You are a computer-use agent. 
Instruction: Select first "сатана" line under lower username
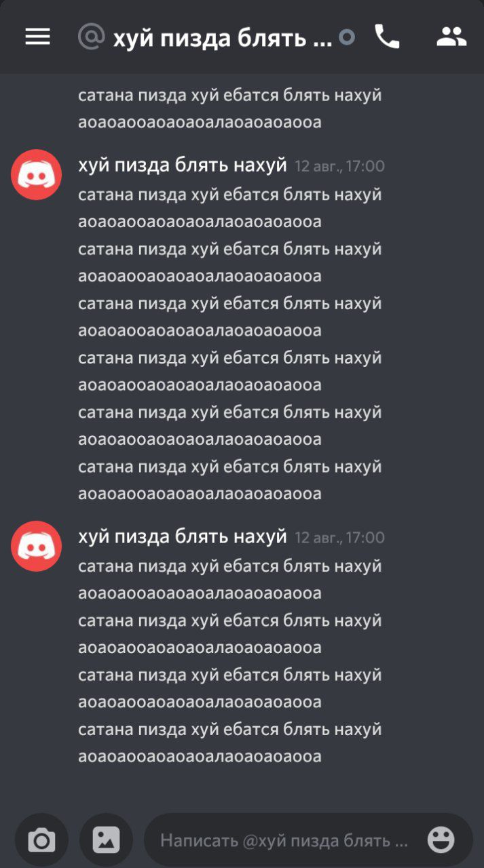(x=230, y=567)
